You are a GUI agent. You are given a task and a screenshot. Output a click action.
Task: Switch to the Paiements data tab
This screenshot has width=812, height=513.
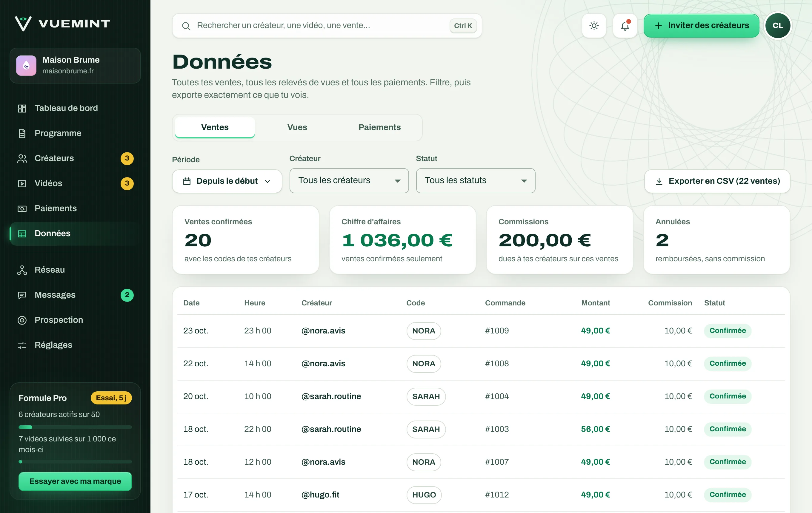(x=379, y=127)
